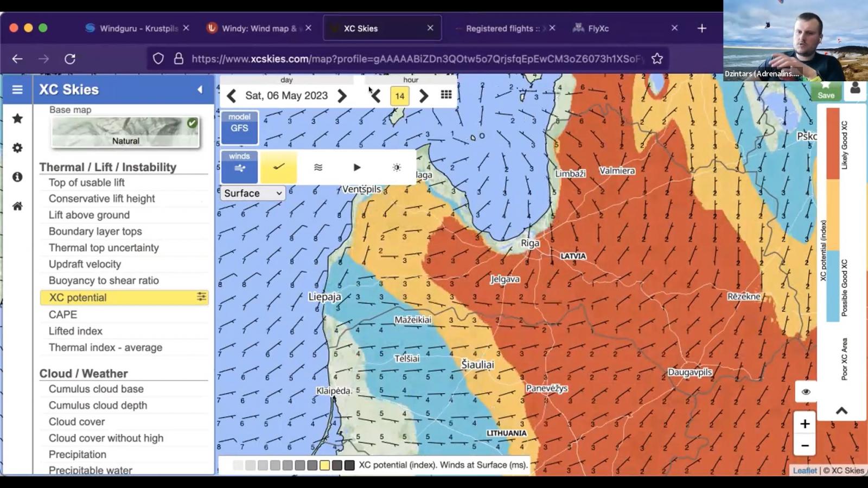Open the GFS model selector
The image size is (868, 488).
click(239, 127)
